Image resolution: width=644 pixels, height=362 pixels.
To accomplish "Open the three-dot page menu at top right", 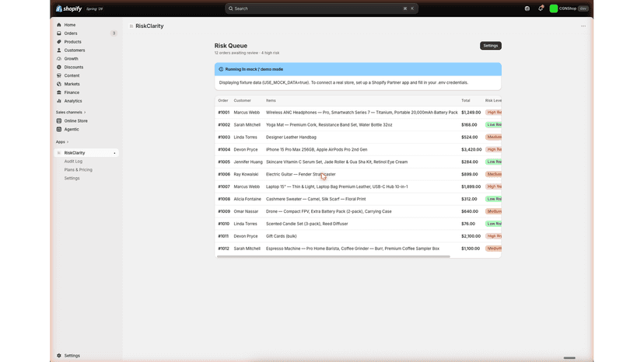I will (583, 26).
